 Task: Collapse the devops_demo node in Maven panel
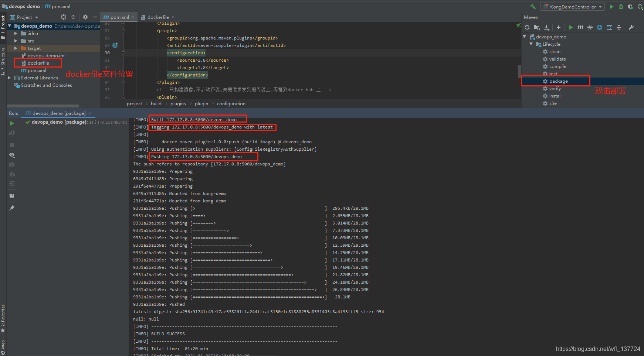click(x=525, y=37)
